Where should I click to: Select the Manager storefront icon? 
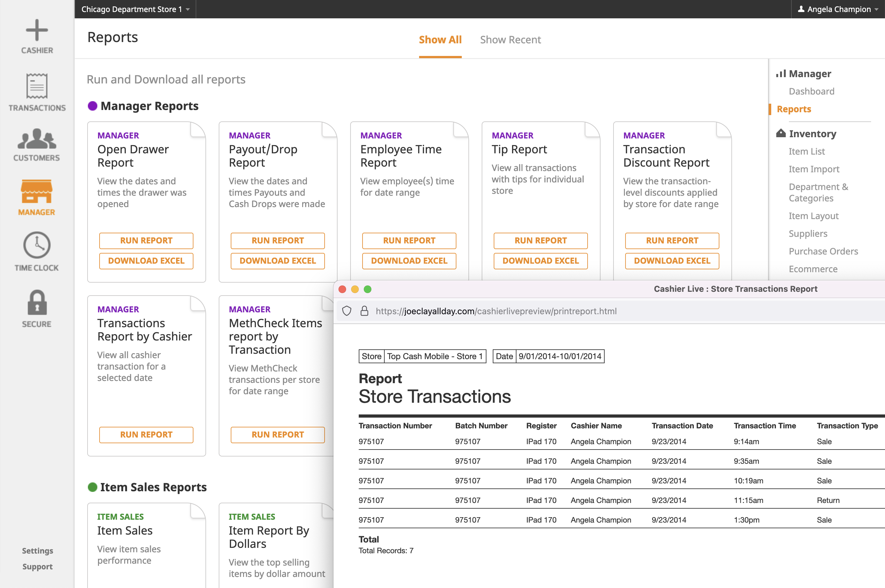[x=36, y=191]
